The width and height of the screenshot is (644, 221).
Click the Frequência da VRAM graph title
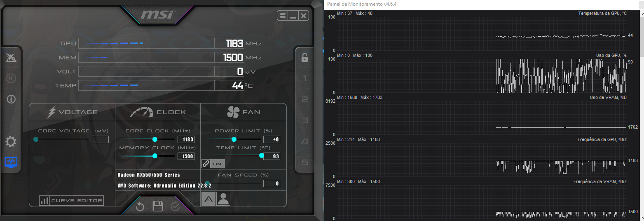[x=600, y=181]
